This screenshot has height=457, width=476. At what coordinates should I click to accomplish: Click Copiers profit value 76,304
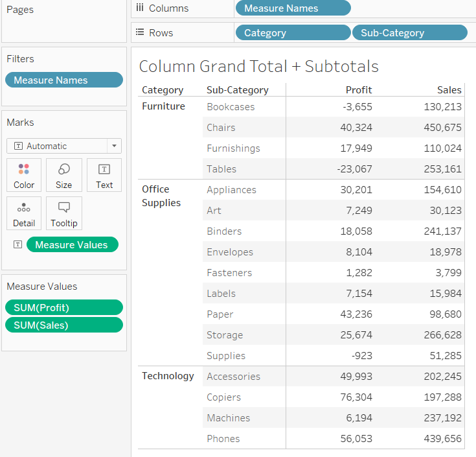click(x=356, y=397)
